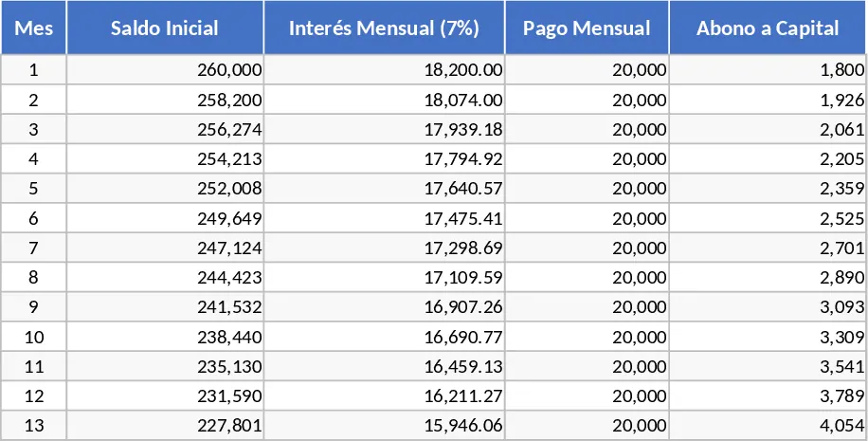Click the interest value 17,298.69
Image resolution: width=868 pixels, height=441 pixels.
click(x=384, y=248)
